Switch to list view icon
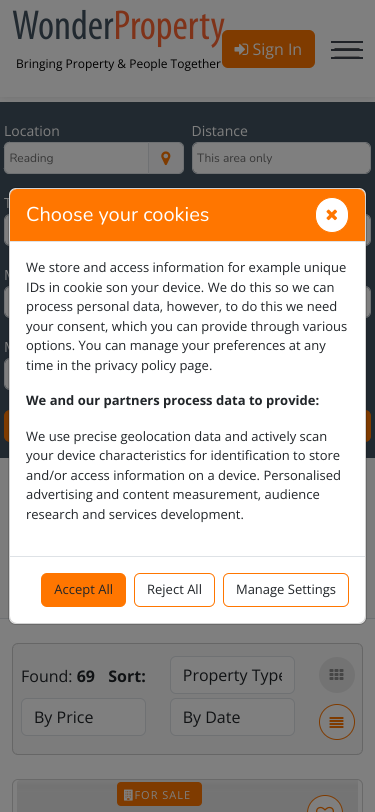The height and width of the screenshot is (812, 375). point(337,722)
